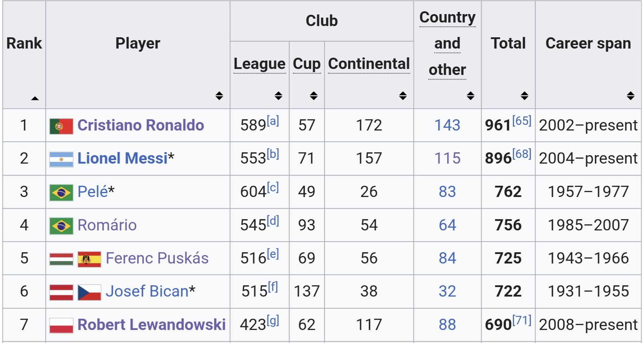Click Spain flag beside Ferenc Puskás

pos(89,259)
